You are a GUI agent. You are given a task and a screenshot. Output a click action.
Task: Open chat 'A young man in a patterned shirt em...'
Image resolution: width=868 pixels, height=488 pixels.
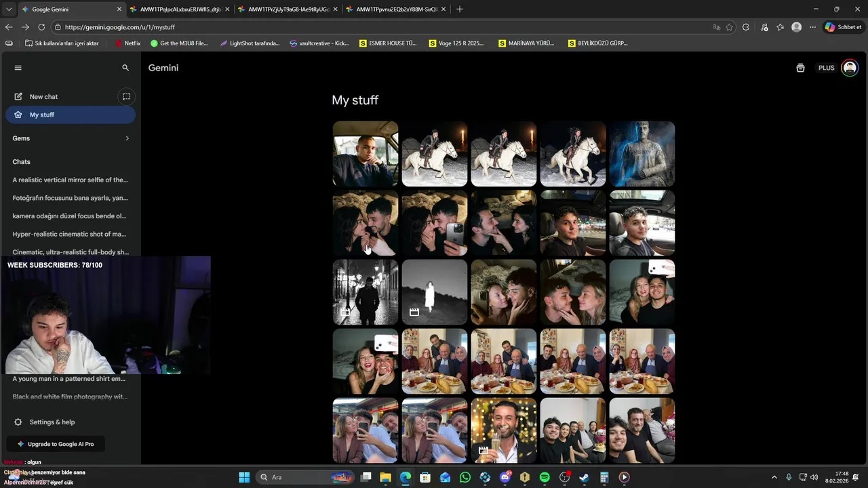click(x=70, y=379)
